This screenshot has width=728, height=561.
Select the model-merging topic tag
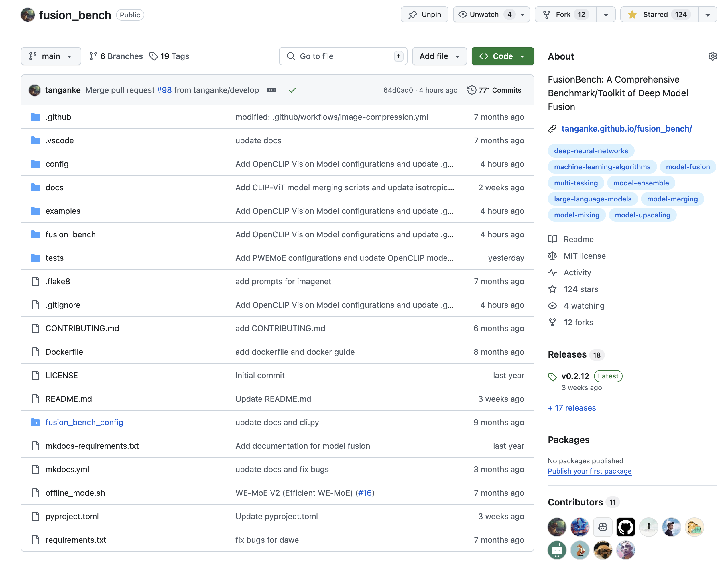(x=672, y=199)
